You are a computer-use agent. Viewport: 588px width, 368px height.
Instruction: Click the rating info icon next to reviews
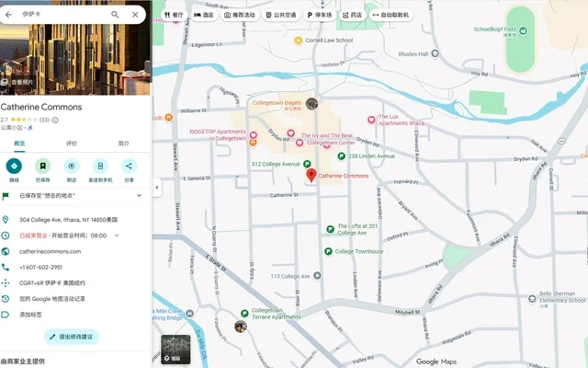click(x=55, y=120)
